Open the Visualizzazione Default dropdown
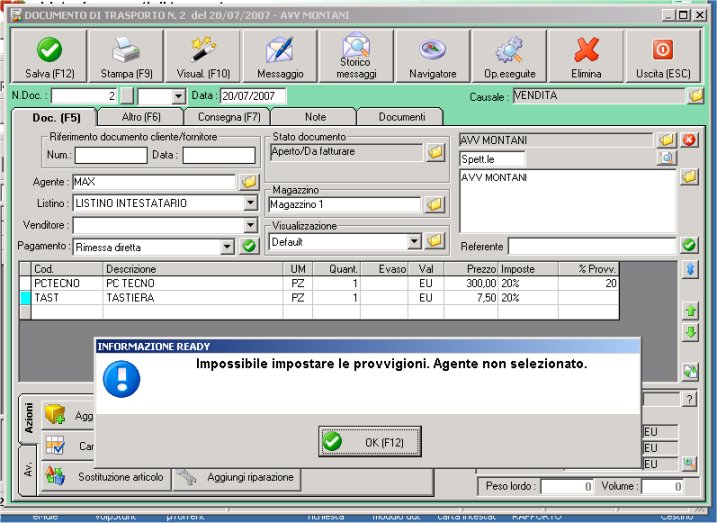The image size is (717, 523). coord(414,242)
